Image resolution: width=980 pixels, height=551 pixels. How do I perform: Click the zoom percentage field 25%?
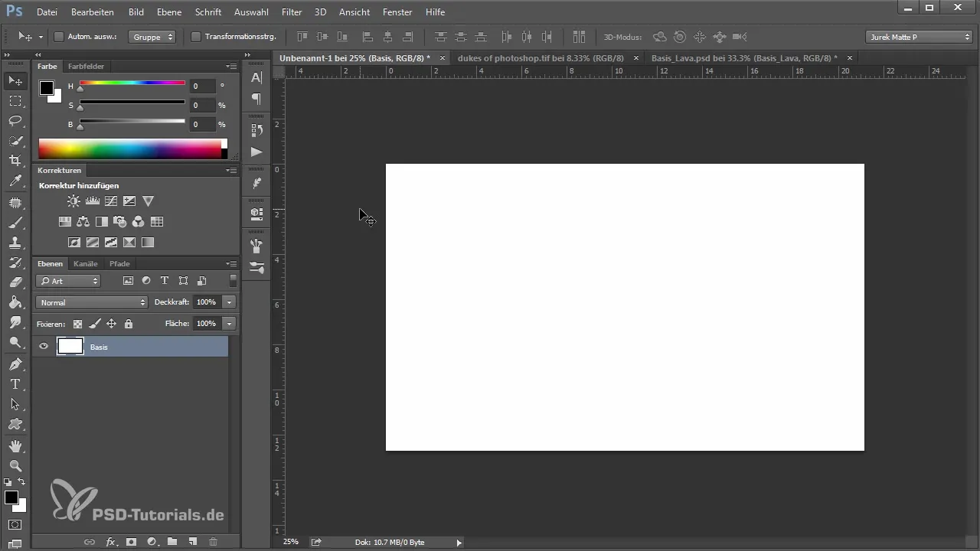(291, 542)
